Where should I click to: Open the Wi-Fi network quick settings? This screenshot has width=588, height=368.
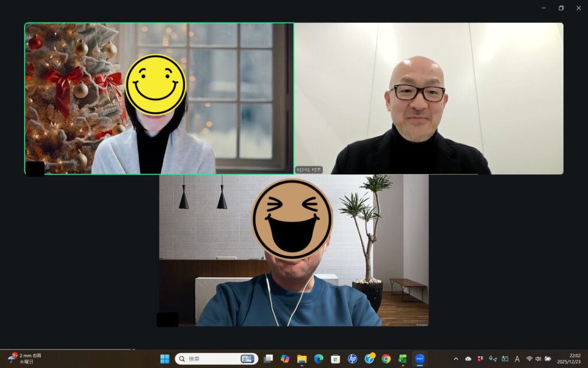pos(529,359)
